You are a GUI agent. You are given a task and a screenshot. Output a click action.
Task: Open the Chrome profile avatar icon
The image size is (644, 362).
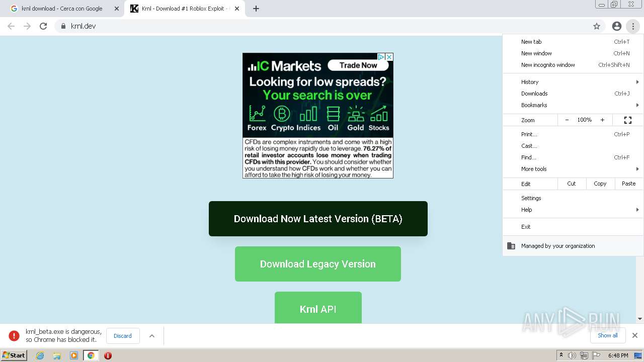coord(617,26)
